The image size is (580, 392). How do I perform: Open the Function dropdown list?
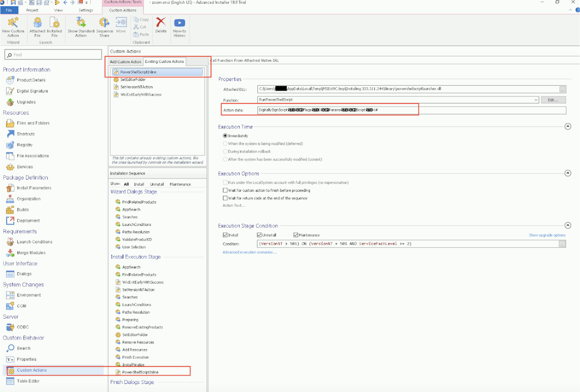coord(536,100)
